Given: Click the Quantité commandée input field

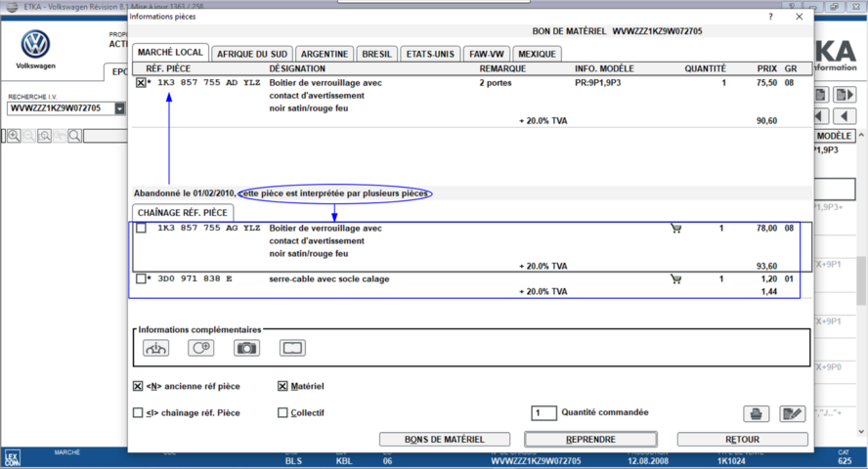Looking at the screenshot, I should click(x=543, y=412).
